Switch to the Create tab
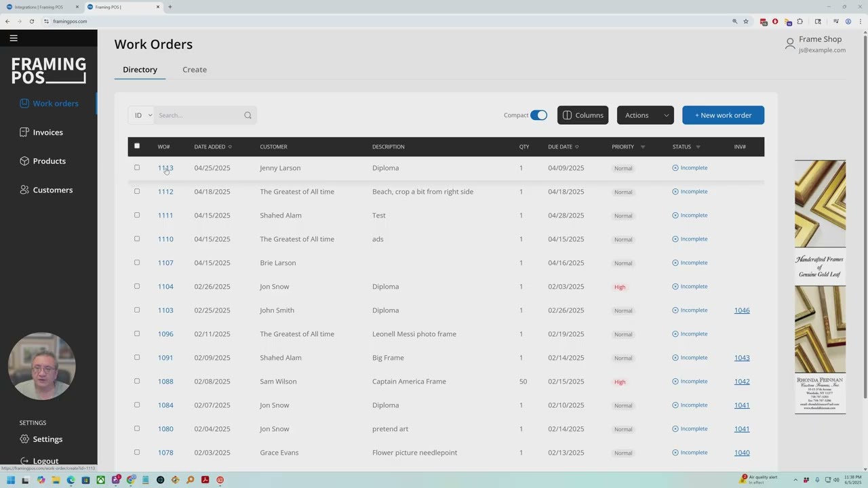The image size is (868, 488). (195, 70)
